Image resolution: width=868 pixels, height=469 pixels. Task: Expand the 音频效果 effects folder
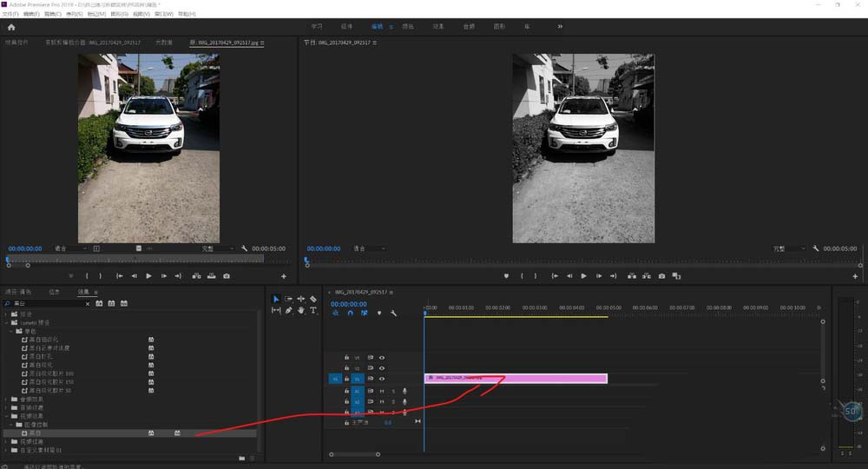click(7, 400)
